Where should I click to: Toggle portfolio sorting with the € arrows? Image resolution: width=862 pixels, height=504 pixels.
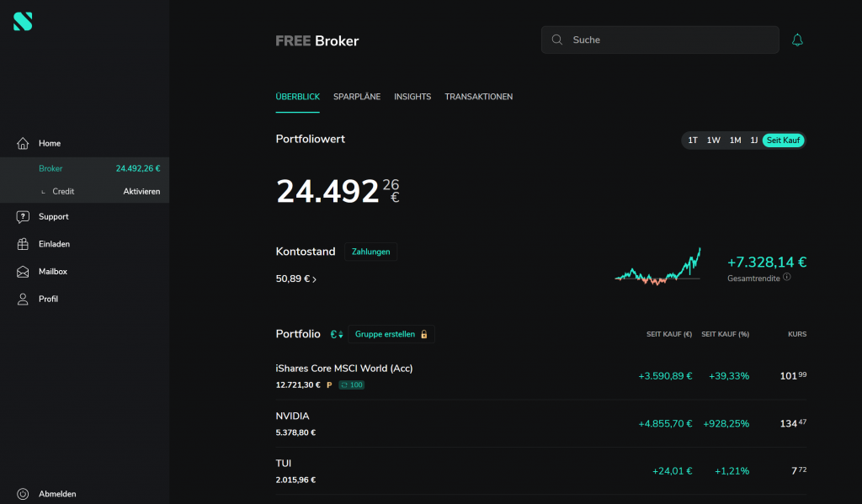click(x=336, y=333)
